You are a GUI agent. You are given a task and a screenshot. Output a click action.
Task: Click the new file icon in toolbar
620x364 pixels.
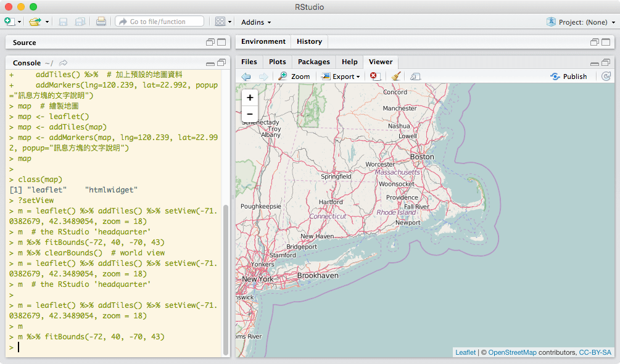(9, 22)
